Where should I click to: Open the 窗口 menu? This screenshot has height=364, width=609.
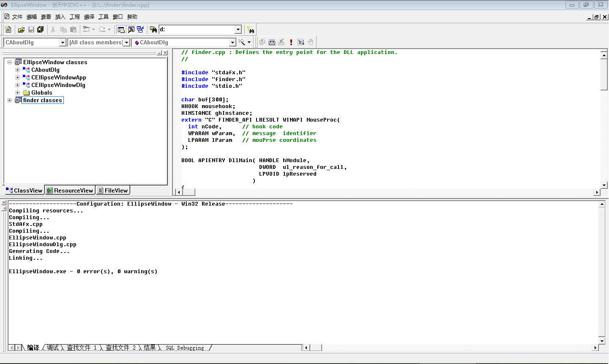pos(118,17)
